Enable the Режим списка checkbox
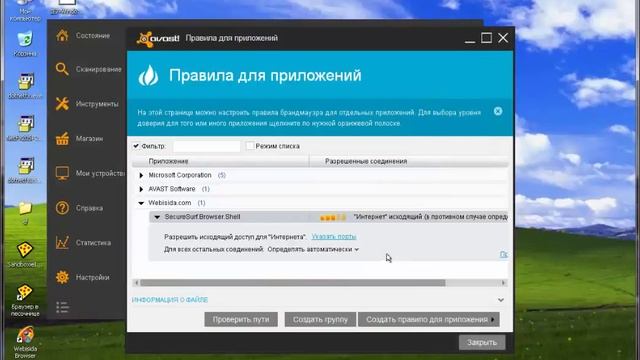 point(250,146)
